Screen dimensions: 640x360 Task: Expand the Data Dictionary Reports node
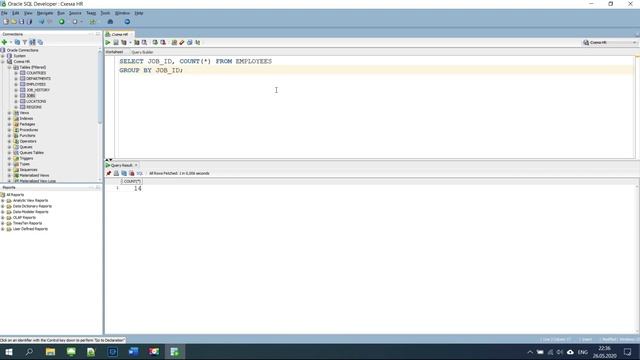[3, 207]
